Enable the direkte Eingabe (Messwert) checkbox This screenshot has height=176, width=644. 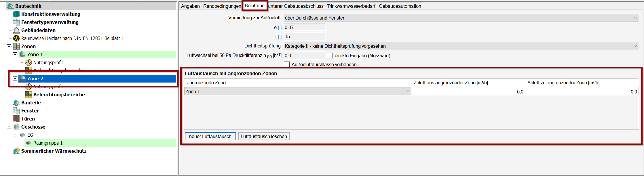tap(330, 56)
